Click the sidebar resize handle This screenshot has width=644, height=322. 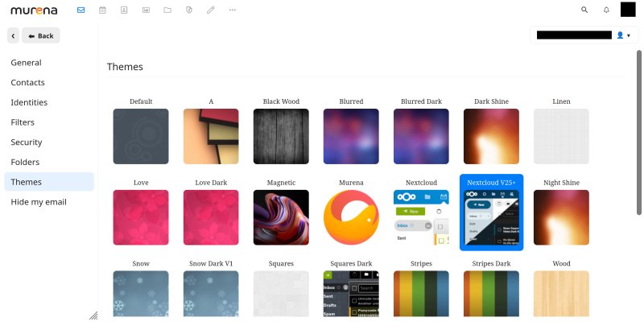(x=93, y=315)
